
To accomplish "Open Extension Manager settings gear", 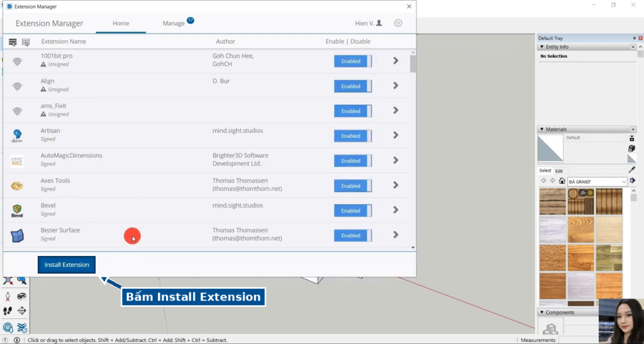I will (x=398, y=23).
